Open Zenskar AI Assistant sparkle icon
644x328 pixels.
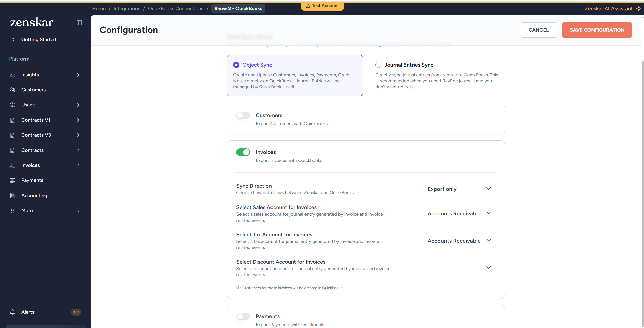click(638, 9)
